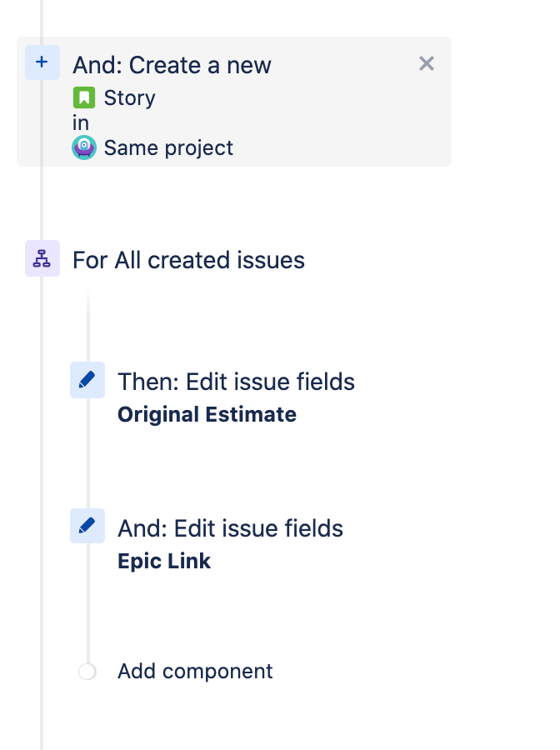This screenshot has height=750, width=560.
Task: Click the branch icon for created issues
Action: click(x=42, y=258)
